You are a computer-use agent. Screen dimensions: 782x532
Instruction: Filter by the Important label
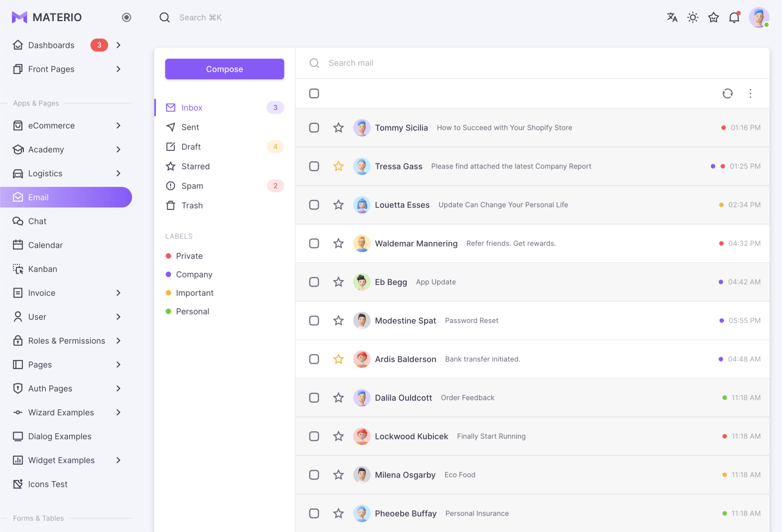pyautogui.click(x=190, y=293)
